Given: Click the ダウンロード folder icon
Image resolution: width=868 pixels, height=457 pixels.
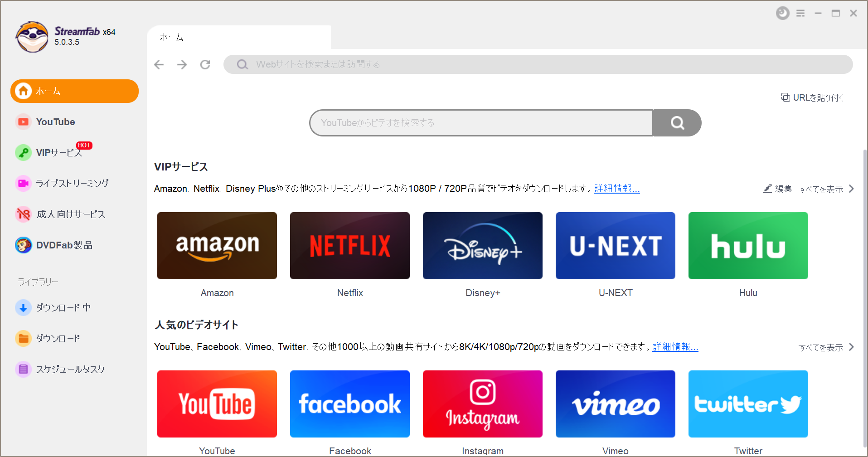Looking at the screenshot, I should coord(23,339).
